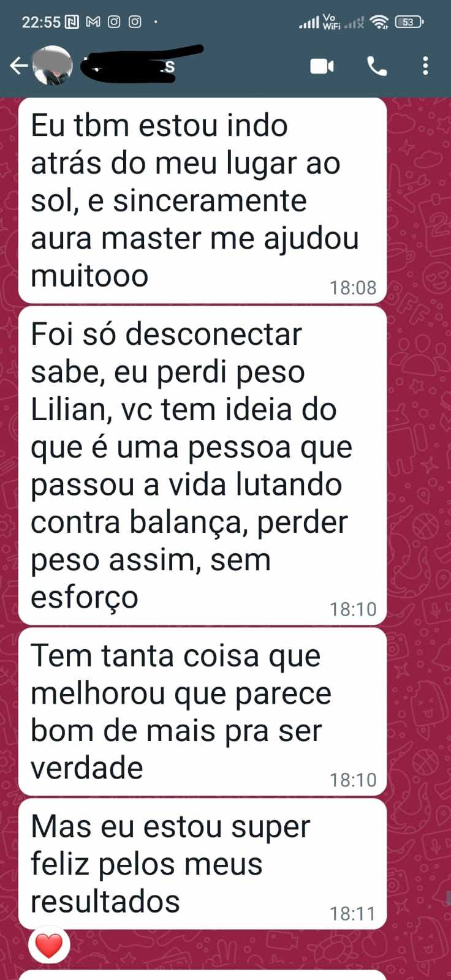
Task: Tap the first Instagram notification icon
Action: [114, 22]
